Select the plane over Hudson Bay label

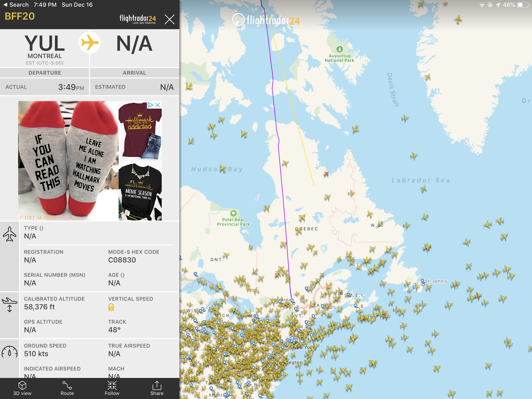pyautogui.click(x=223, y=169)
